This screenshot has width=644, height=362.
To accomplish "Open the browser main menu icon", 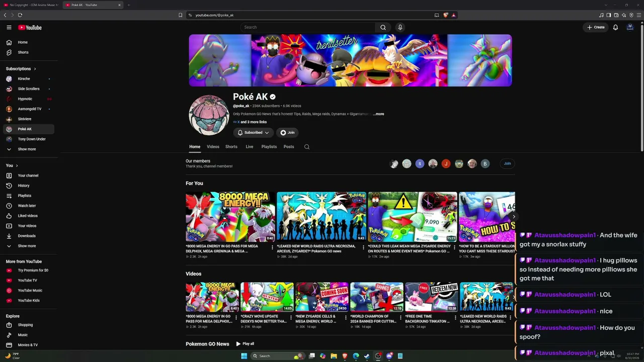I will tap(639, 15).
